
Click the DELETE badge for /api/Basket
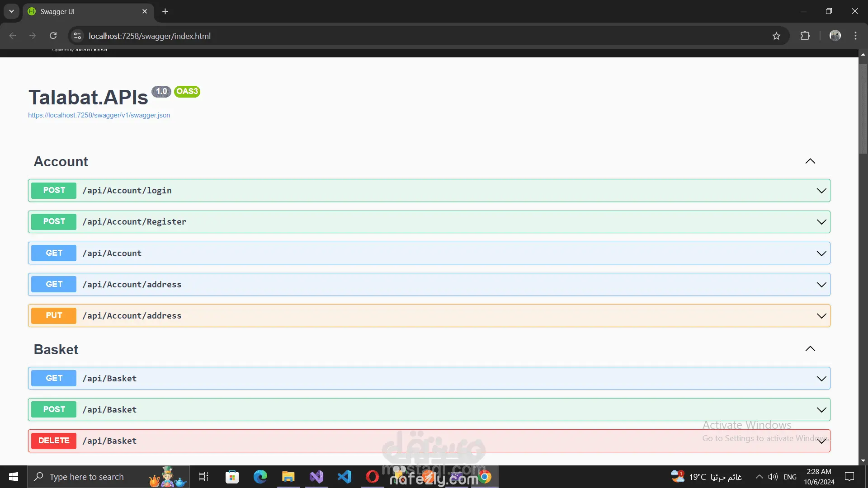tap(54, 441)
